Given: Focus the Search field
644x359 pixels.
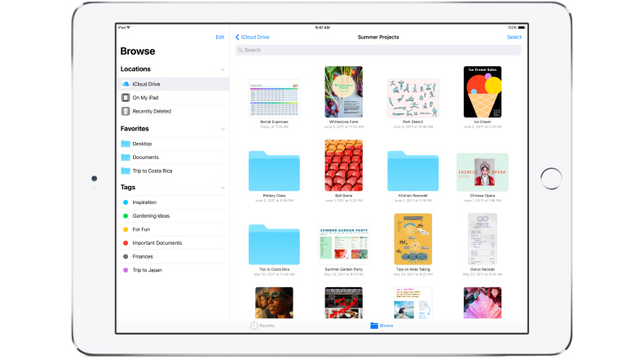Looking at the screenshot, I should click(378, 50).
